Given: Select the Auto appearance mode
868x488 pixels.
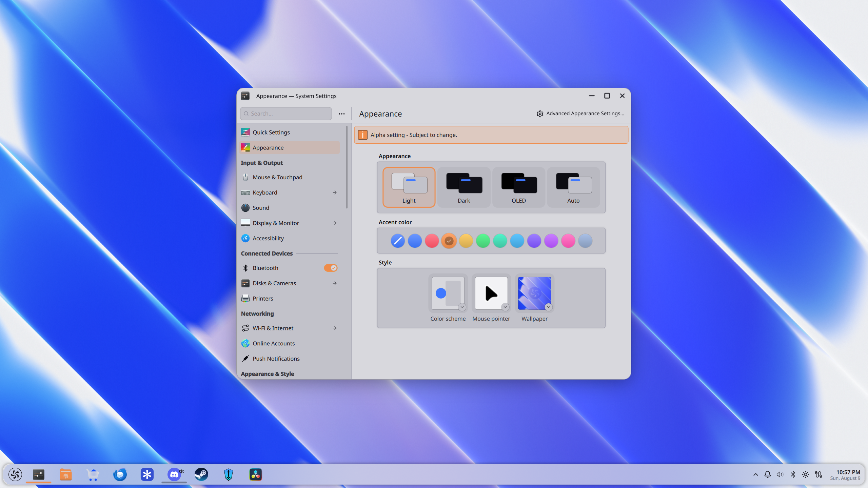Looking at the screenshot, I should [573, 187].
